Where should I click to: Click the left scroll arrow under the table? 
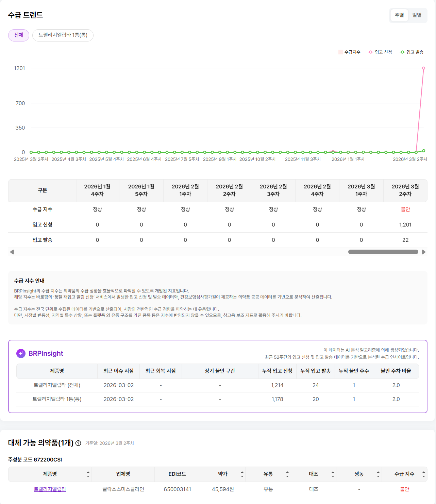pyautogui.click(x=12, y=252)
